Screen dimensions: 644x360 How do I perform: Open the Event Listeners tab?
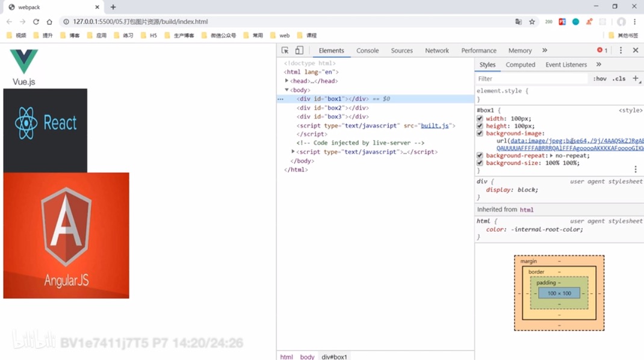point(566,64)
